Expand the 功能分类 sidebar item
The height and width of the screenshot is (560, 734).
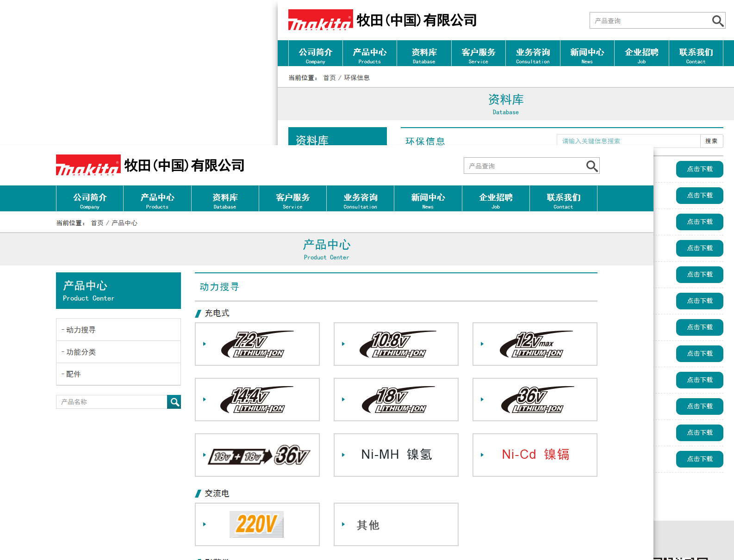[x=81, y=352]
